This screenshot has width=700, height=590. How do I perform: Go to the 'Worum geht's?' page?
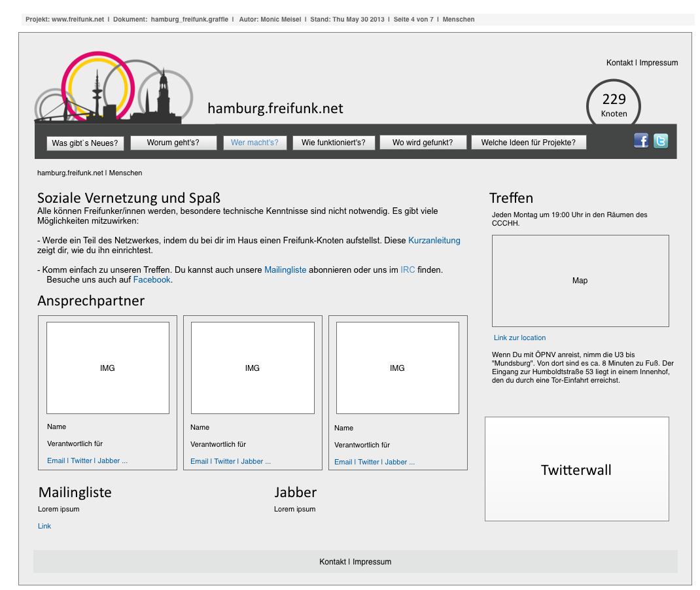173,143
